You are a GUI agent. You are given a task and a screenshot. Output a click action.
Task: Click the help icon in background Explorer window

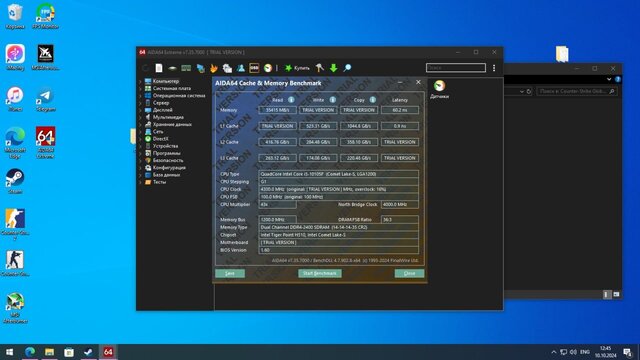click(618, 79)
